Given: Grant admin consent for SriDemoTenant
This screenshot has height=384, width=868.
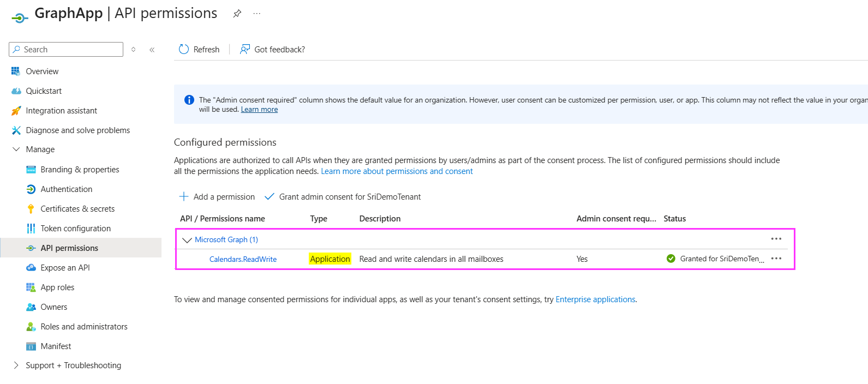Looking at the screenshot, I should click(x=343, y=196).
